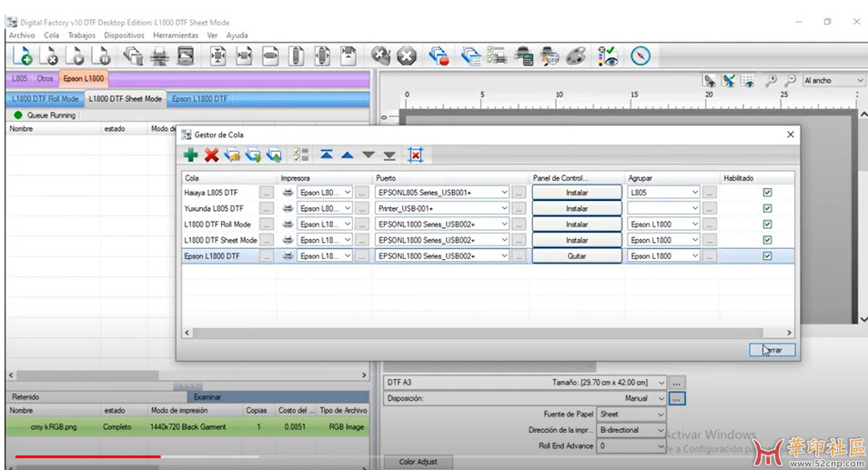Click the color palette icon in main toolbar
Image resolution: width=868 pixels, height=470 pixels.
[x=575, y=56]
